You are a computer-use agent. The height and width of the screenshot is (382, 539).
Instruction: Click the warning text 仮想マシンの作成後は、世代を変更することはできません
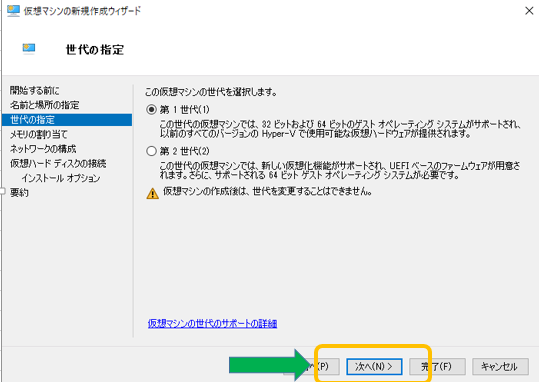(x=268, y=191)
